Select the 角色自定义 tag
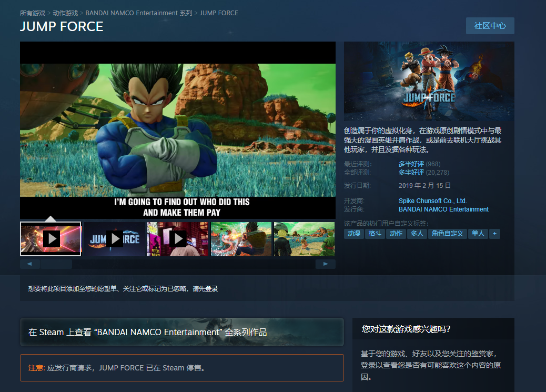Image resolution: width=546 pixels, height=392 pixels. (x=447, y=234)
